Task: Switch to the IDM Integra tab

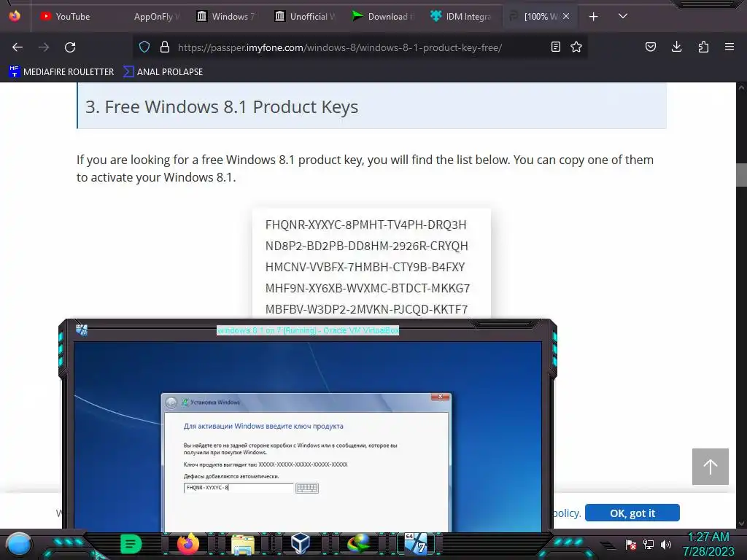Action: (x=462, y=17)
